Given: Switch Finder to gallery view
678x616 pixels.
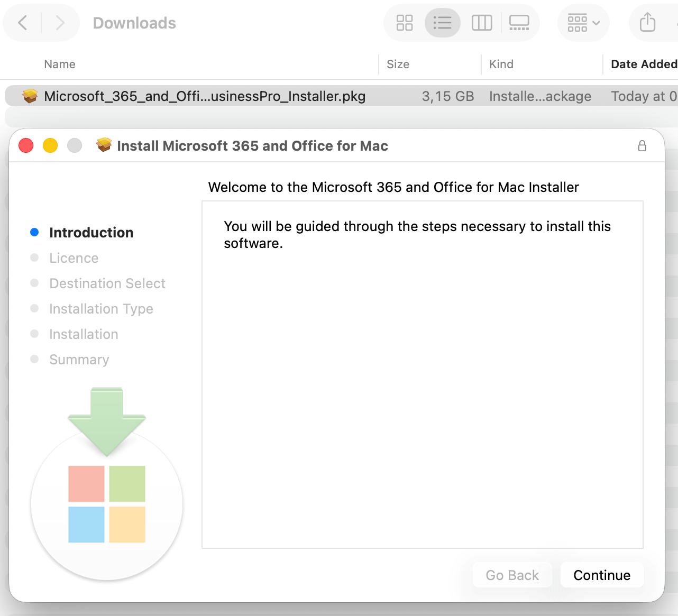Looking at the screenshot, I should click(519, 23).
